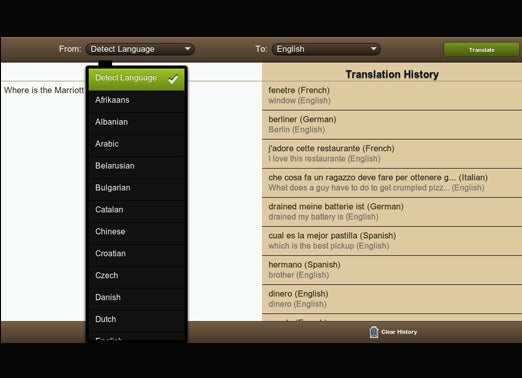522x378 pixels.
Task: Click the green Translate button
Action: click(481, 50)
